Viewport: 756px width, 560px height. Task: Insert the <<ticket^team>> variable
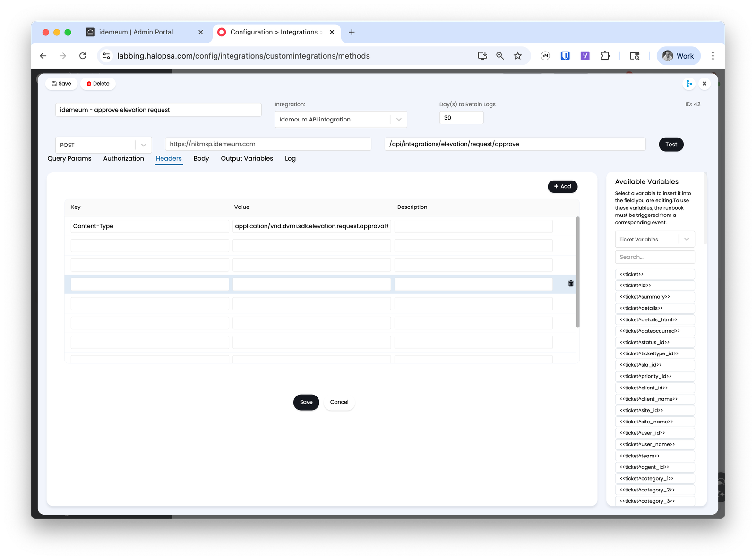655,456
